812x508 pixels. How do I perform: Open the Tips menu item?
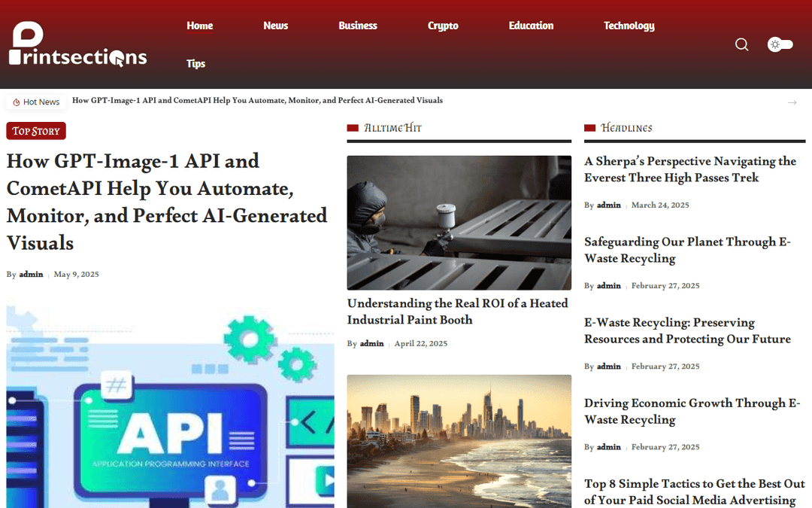pyautogui.click(x=195, y=63)
